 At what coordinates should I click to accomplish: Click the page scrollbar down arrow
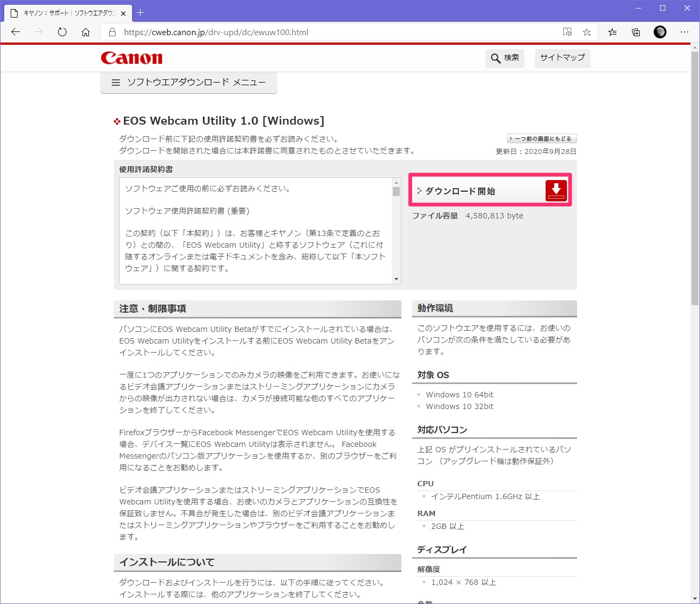(695, 599)
